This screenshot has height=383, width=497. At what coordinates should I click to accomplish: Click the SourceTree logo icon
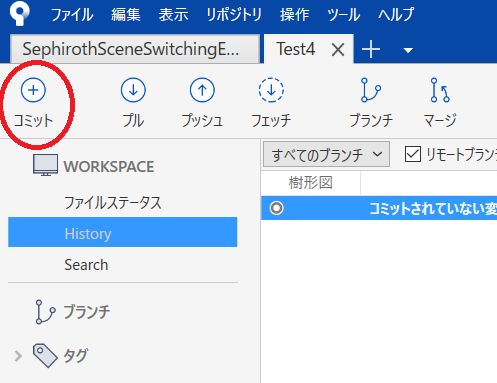tap(19, 13)
